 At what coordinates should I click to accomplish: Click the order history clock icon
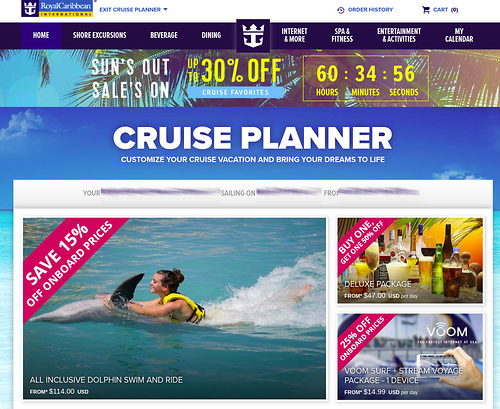(x=341, y=10)
